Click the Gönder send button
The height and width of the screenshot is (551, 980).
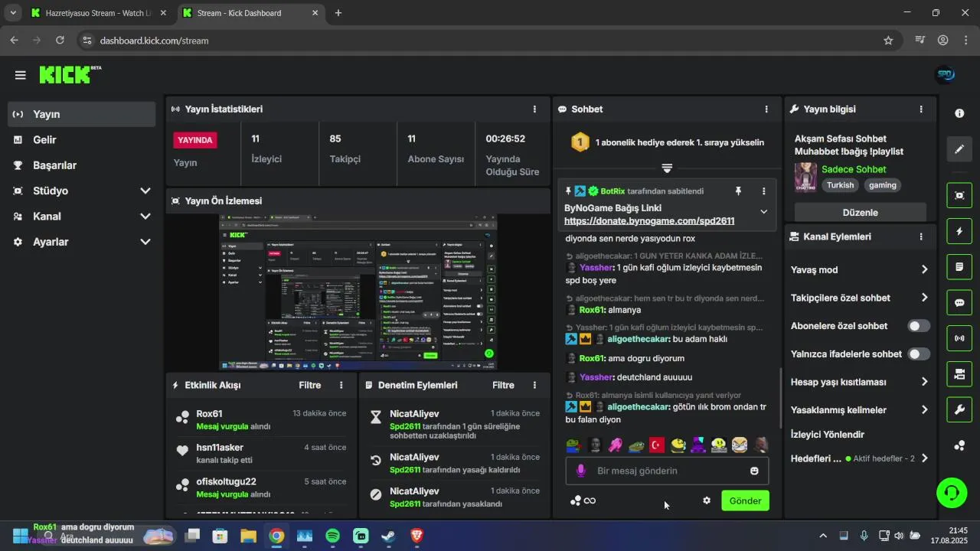[745, 500]
